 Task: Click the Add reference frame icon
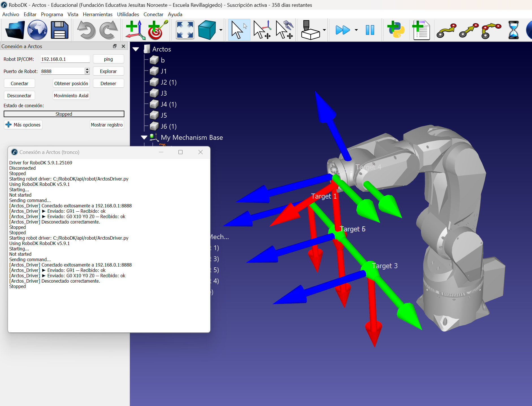coord(135,30)
